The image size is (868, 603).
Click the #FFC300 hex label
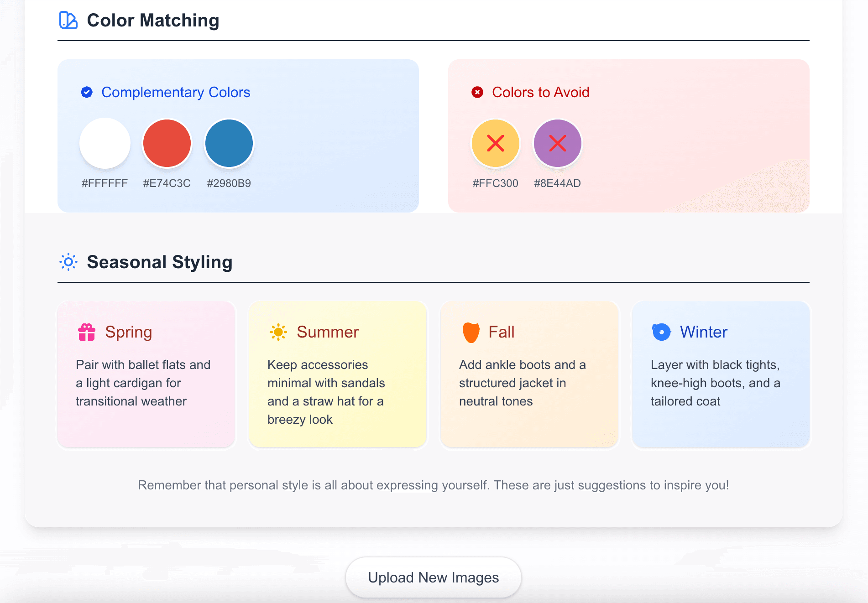(495, 183)
